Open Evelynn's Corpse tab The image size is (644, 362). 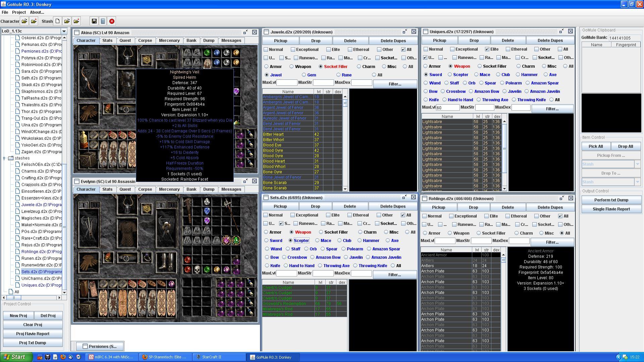click(145, 189)
